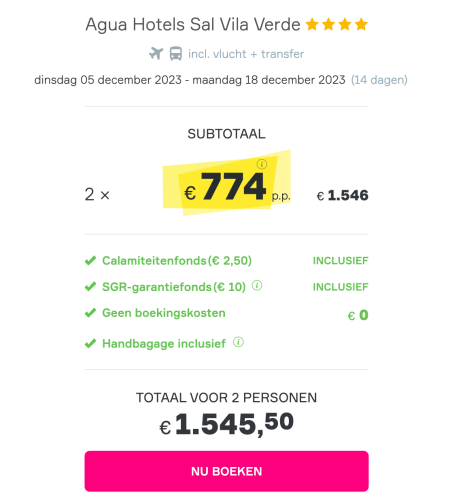The width and height of the screenshot is (450, 501).
Task: Click the Handbagage inclusief checkmark
Action: [90, 343]
